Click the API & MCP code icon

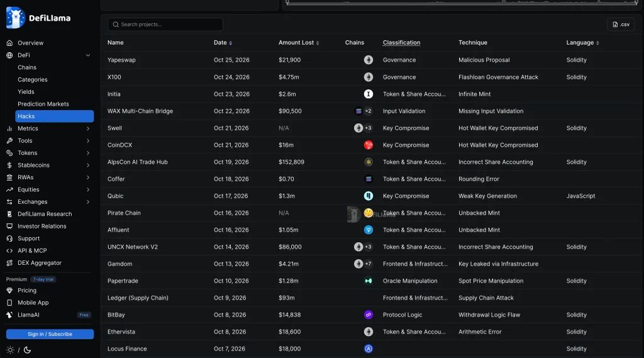click(9, 250)
